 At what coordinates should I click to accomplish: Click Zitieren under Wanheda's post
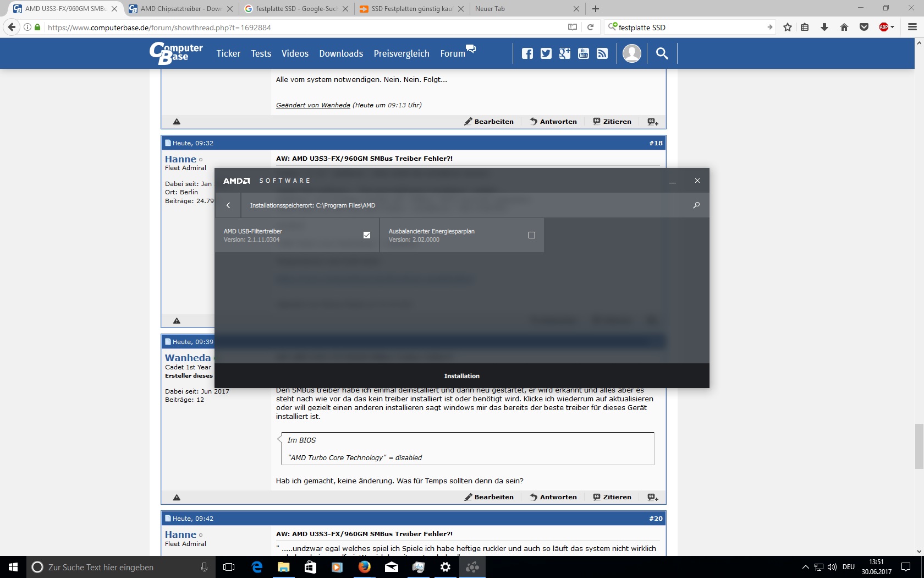pyautogui.click(x=612, y=497)
